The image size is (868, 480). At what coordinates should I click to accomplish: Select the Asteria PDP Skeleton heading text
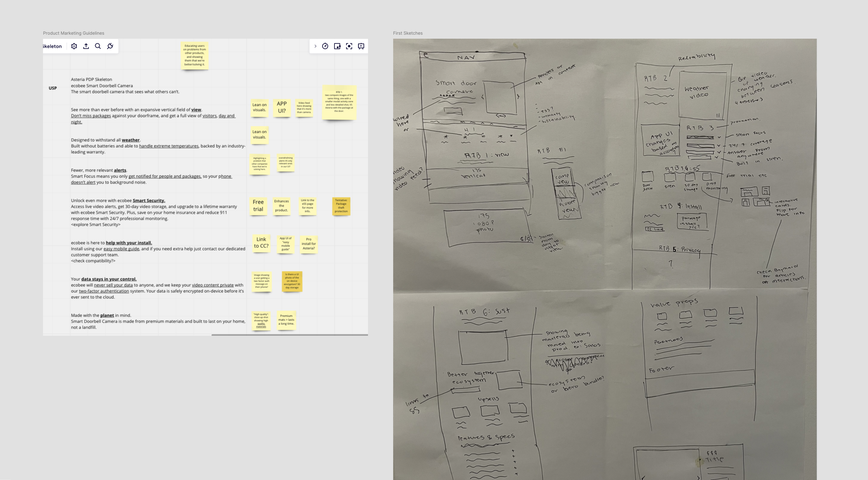[91, 79]
